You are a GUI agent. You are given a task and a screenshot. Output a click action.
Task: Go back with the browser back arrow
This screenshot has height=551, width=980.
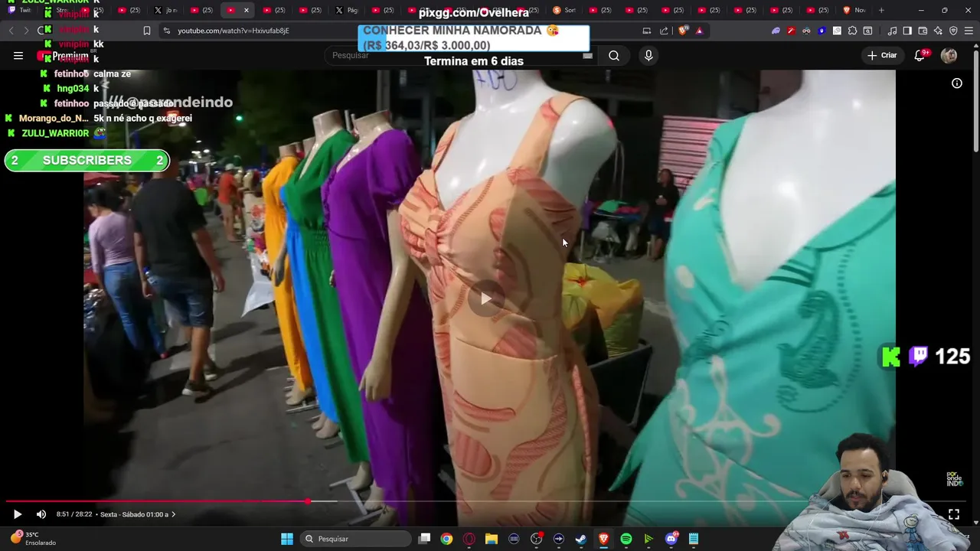coord(11,31)
